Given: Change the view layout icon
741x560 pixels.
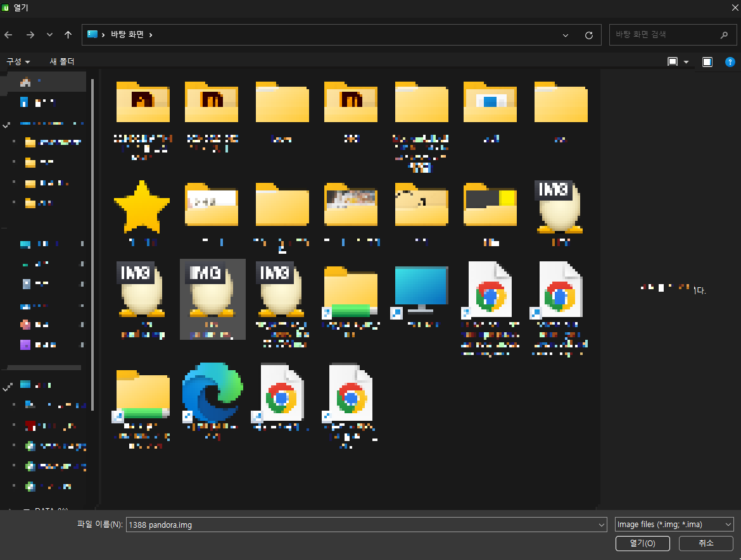Looking at the screenshot, I should point(673,62).
